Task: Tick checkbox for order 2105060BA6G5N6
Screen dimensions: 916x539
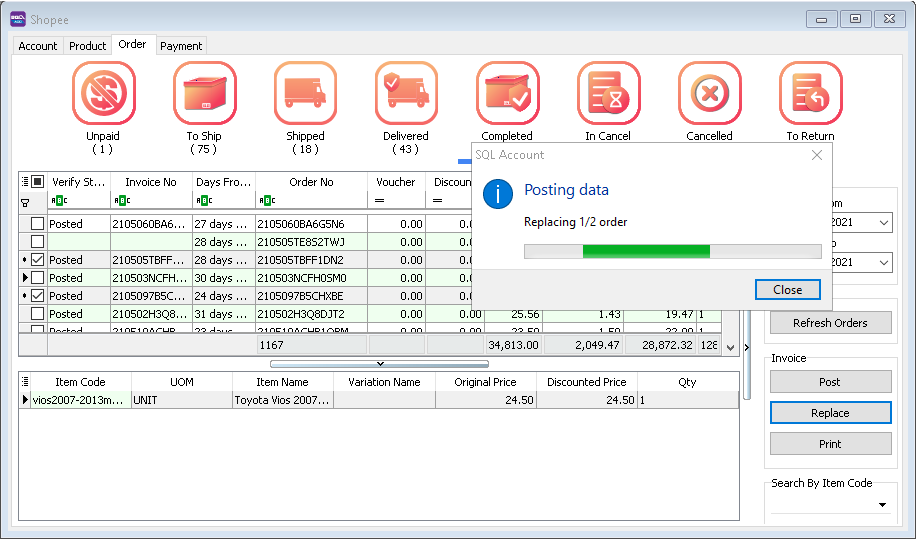Action: click(37, 224)
